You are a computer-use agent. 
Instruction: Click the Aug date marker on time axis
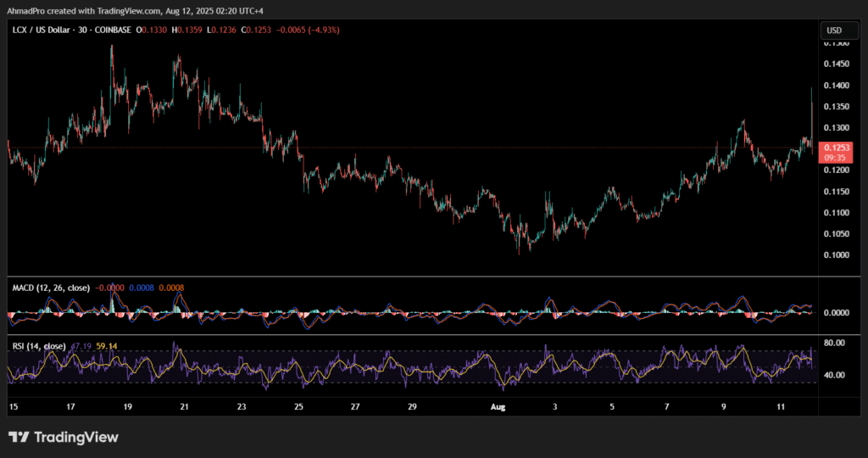click(x=498, y=407)
